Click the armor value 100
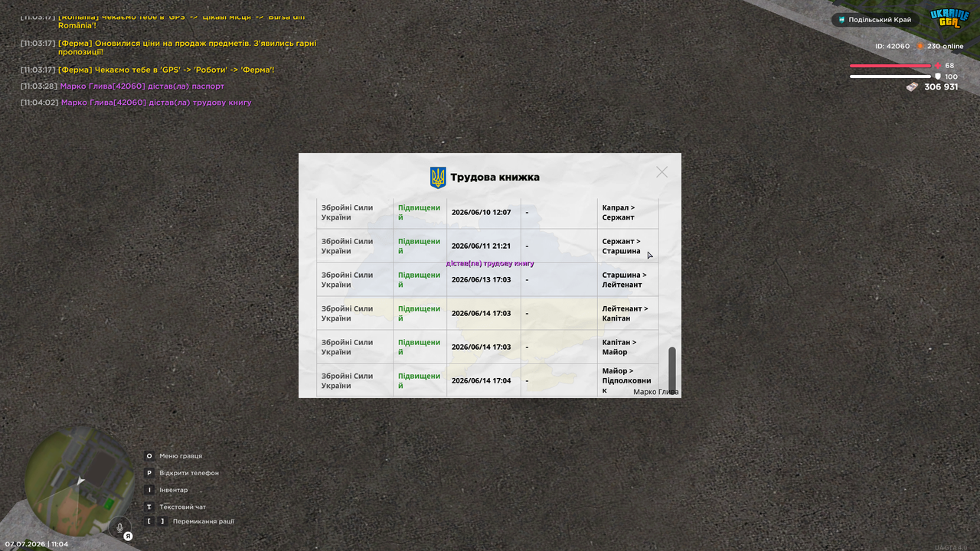 [x=952, y=77]
